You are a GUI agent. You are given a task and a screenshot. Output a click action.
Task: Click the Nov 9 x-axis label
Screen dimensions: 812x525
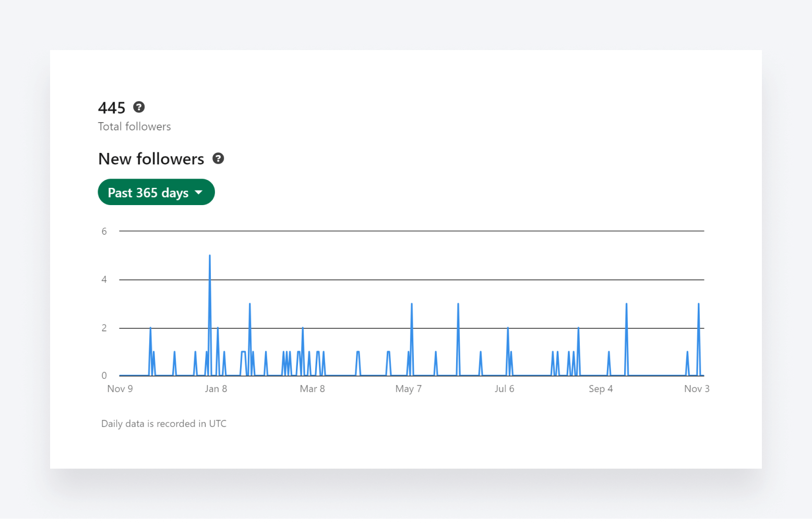click(x=120, y=389)
